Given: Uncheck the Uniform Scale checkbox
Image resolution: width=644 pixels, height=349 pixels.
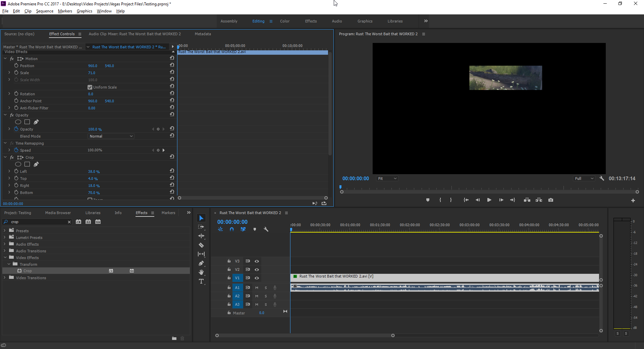Looking at the screenshot, I should tap(90, 87).
